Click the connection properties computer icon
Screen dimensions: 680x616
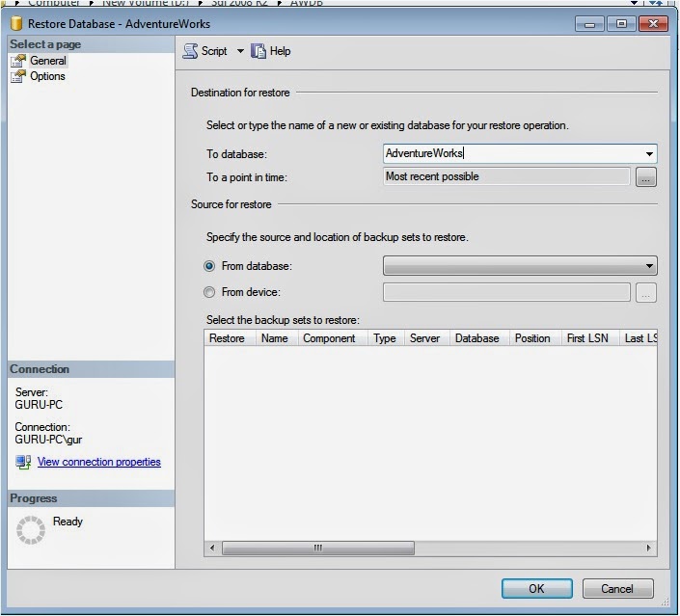pos(23,462)
